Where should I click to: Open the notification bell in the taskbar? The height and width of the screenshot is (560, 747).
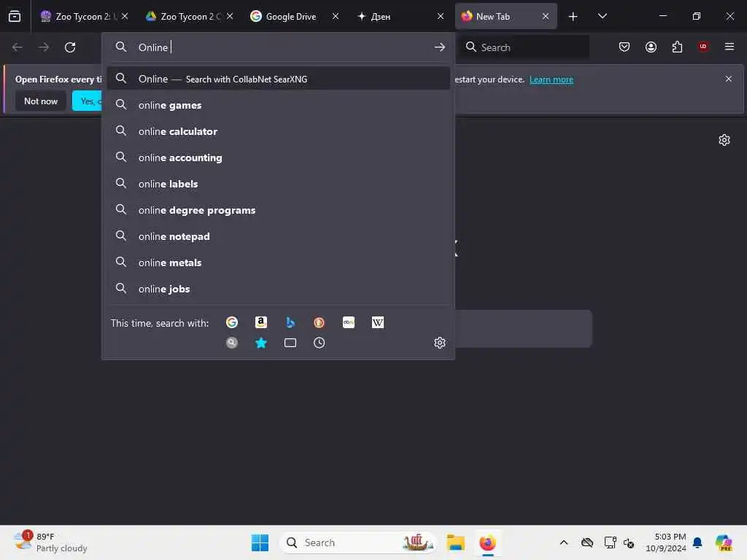click(697, 542)
